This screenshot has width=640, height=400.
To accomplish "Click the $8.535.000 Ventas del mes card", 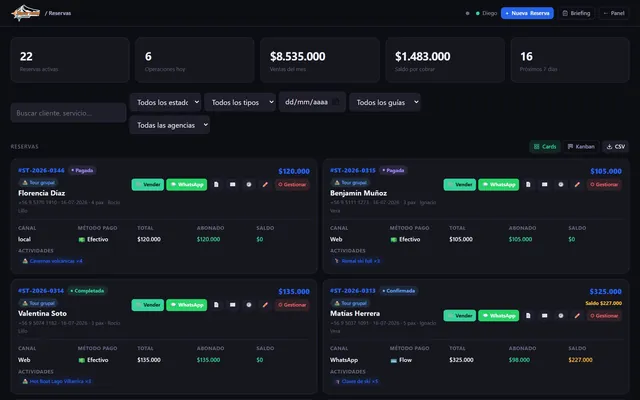I will (320, 60).
